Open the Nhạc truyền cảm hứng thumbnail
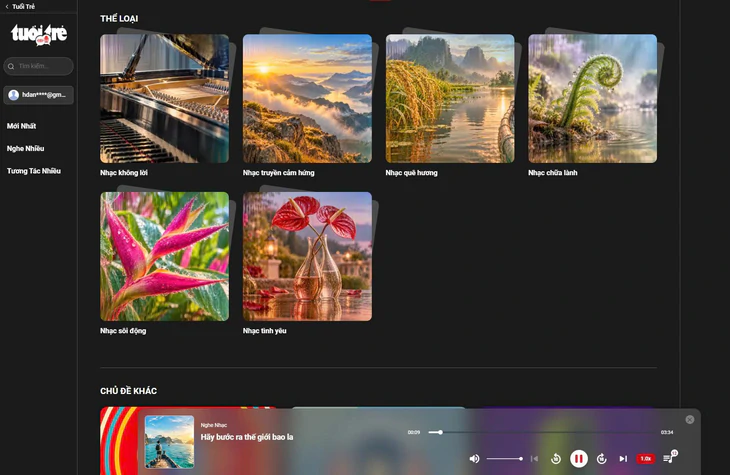 coord(307,99)
